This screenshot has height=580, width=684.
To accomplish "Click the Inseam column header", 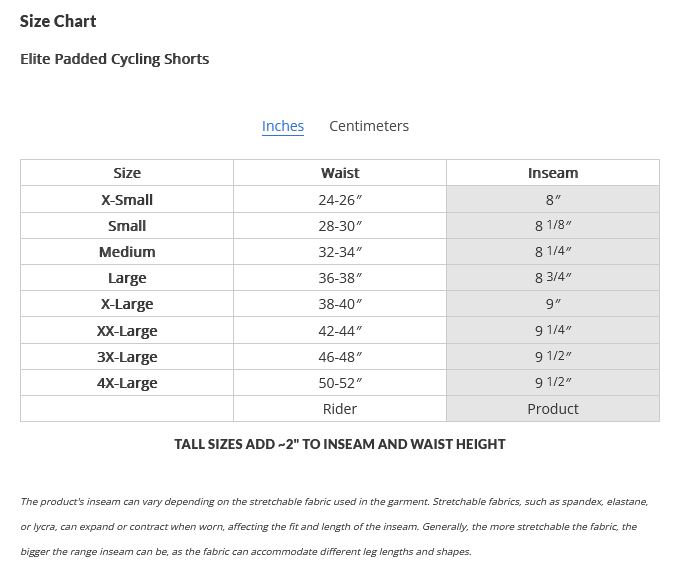I will (553, 173).
